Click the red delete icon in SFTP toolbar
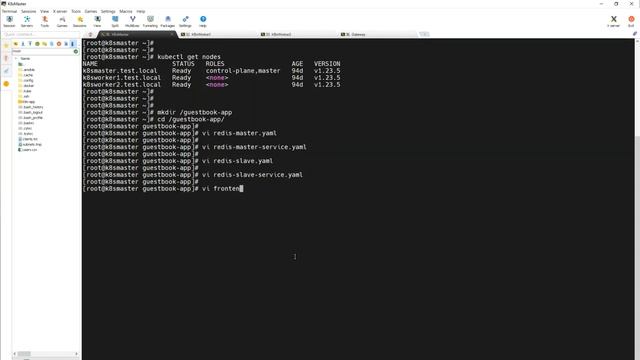 point(59,44)
